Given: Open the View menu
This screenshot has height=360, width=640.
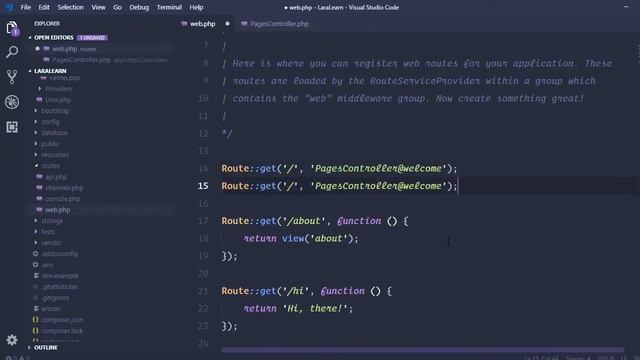Looking at the screenshot, I should [x=98, y=7].
